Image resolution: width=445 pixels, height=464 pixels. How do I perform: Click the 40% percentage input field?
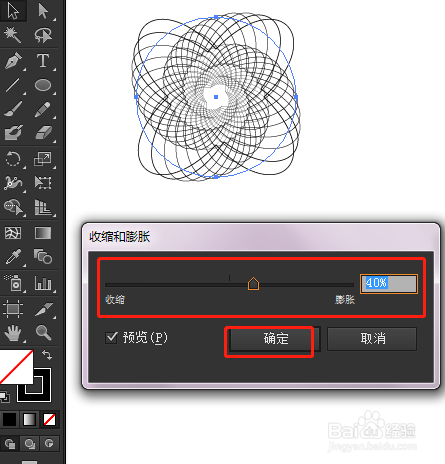pyautogui.click(x=389, y=284)
